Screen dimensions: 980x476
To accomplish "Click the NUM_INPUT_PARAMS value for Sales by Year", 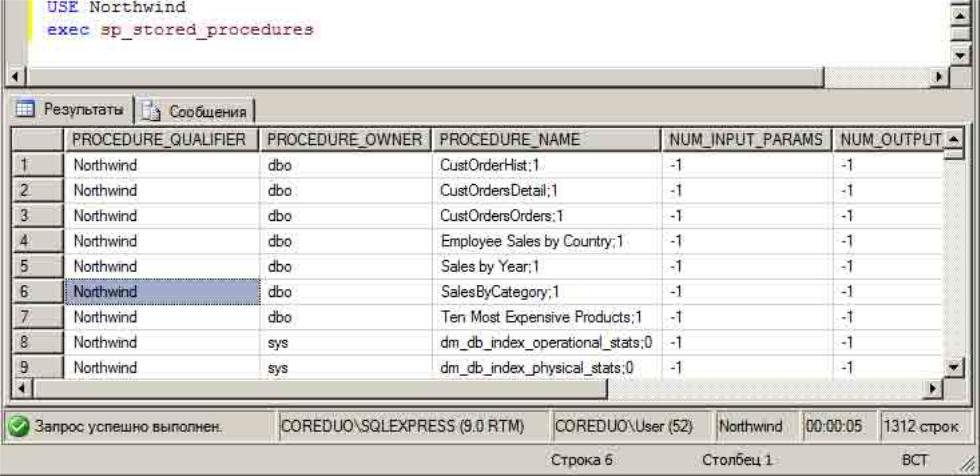I will (x=747, y=267).
